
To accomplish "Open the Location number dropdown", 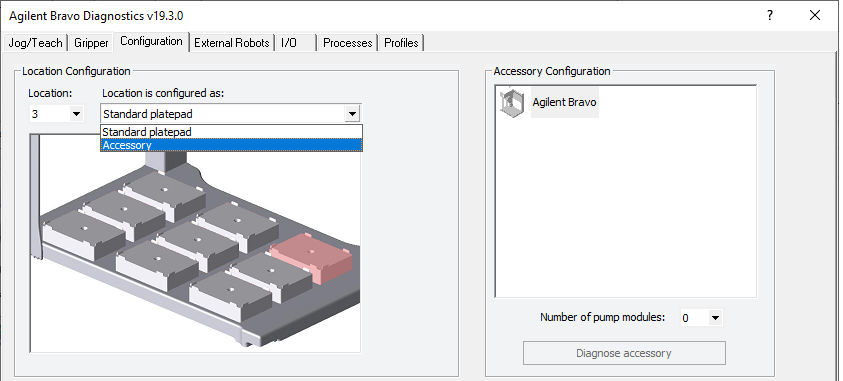I will click(x=76, y=114).
